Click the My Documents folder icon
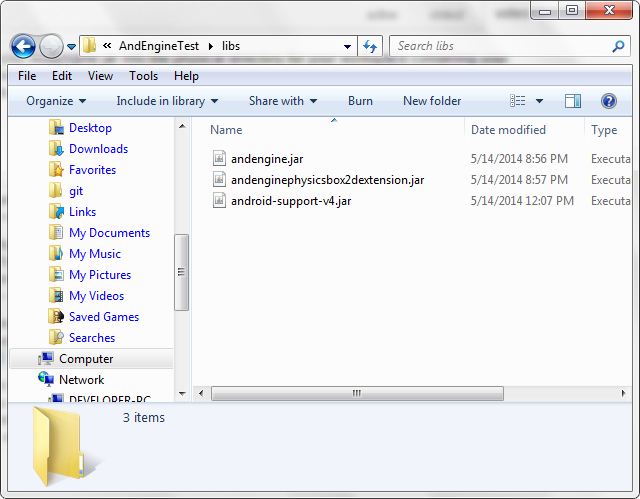This screenshot has height=499, width=640. 56,232
